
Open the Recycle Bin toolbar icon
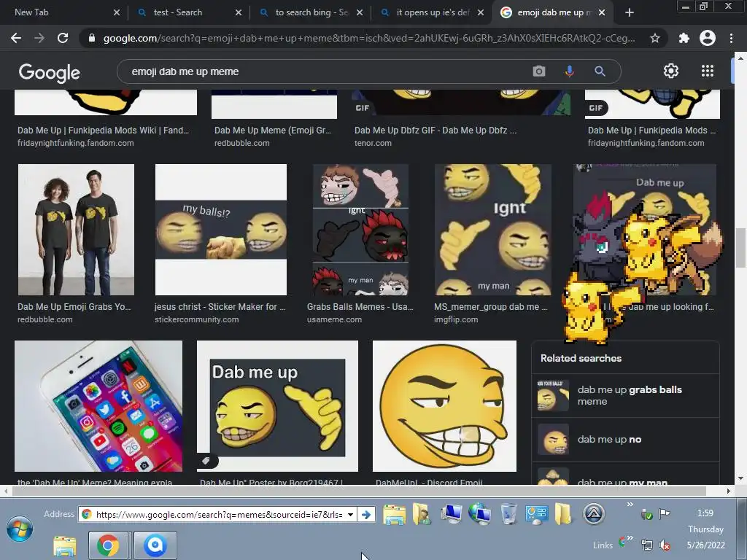508,514
